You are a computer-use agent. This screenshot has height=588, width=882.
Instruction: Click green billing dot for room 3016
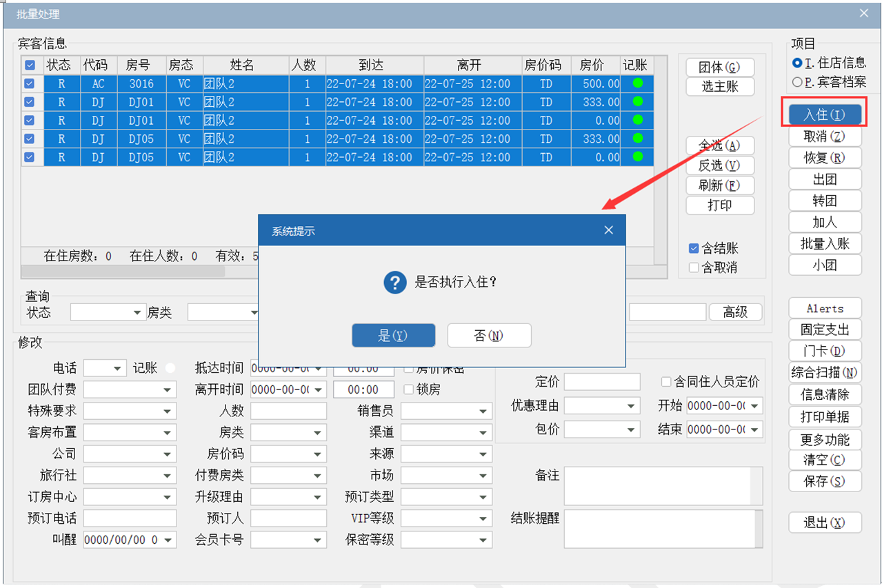click(637, 83)
